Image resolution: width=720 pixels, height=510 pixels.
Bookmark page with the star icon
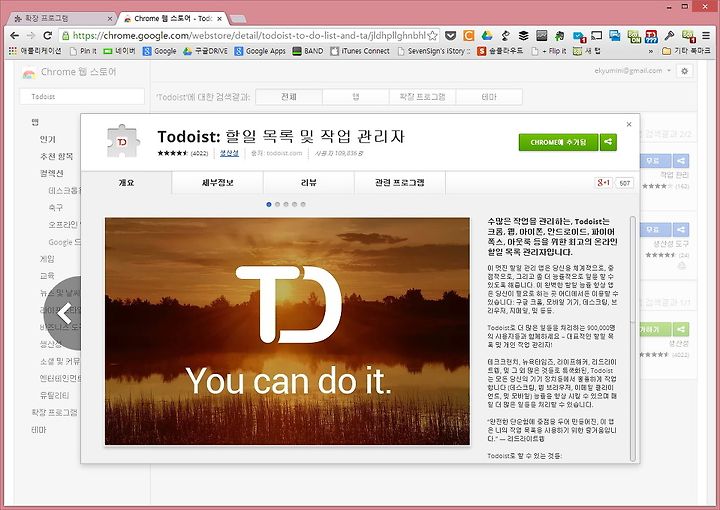(x=432, y=36)
